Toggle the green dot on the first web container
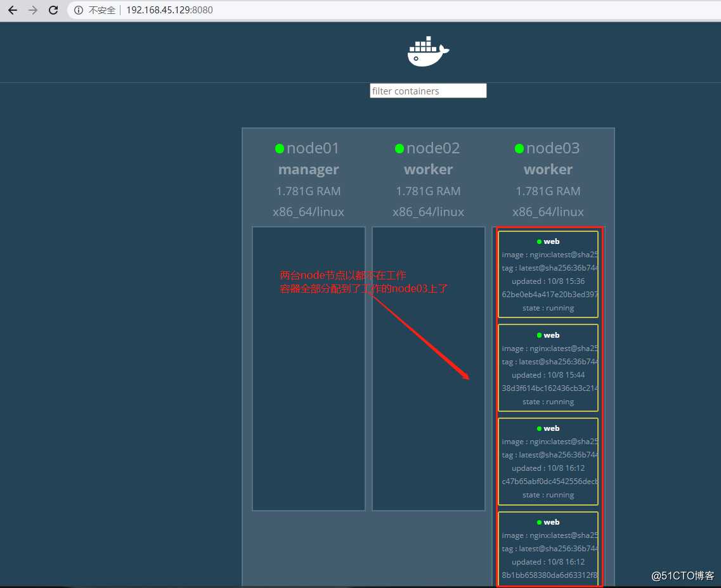This screenshot has height=588, width=721. (x=540, y=241)
